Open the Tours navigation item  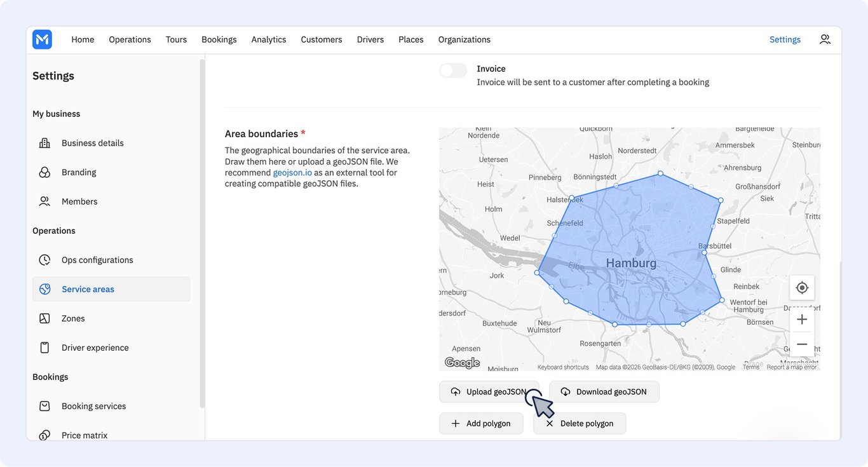176,39
